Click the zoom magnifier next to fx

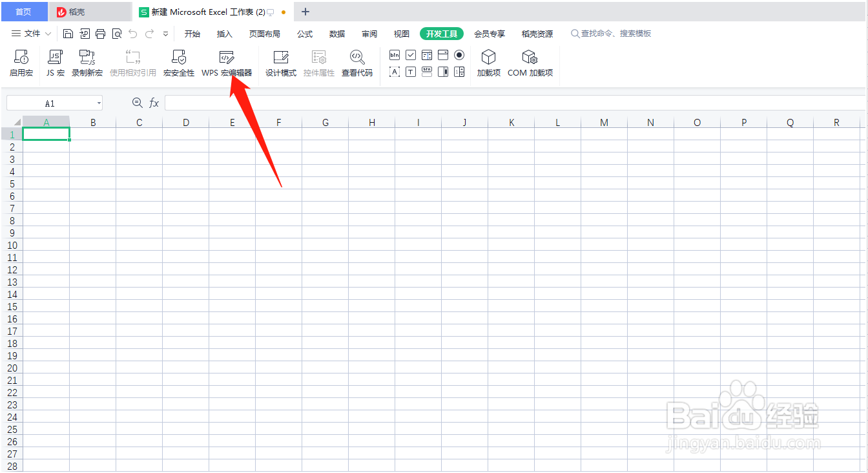tap(137, 103)
